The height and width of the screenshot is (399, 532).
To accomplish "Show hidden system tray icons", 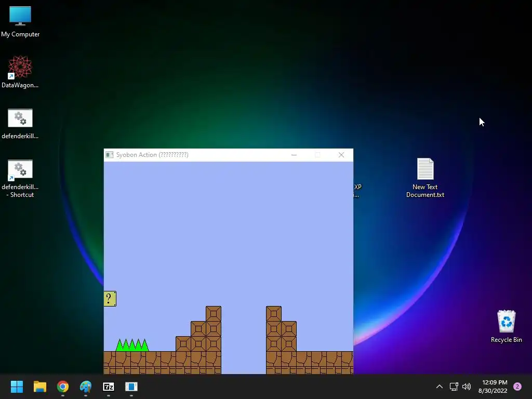I will click(x=440, y=387).
